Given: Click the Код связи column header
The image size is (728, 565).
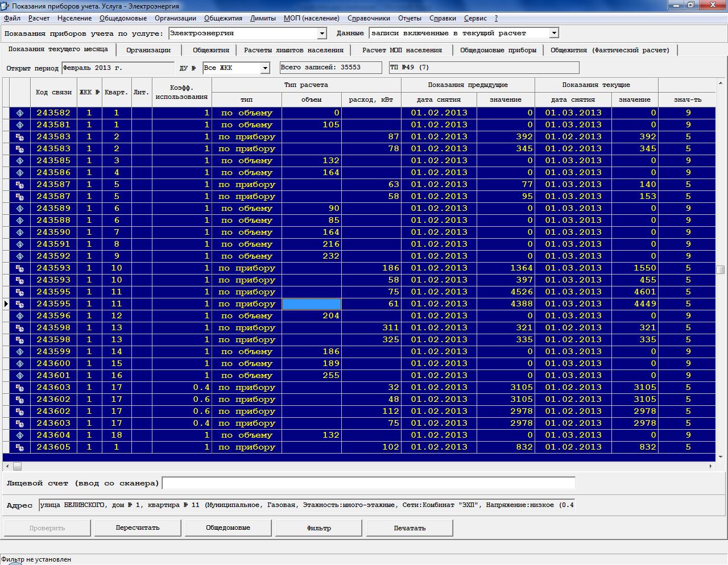Looking at the screenshot, I should [x=53, y=92].
